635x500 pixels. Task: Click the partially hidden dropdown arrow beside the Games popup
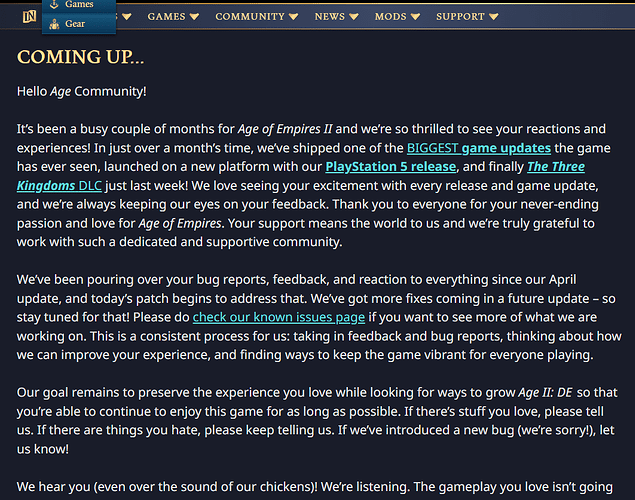click(x=127, y=17)
